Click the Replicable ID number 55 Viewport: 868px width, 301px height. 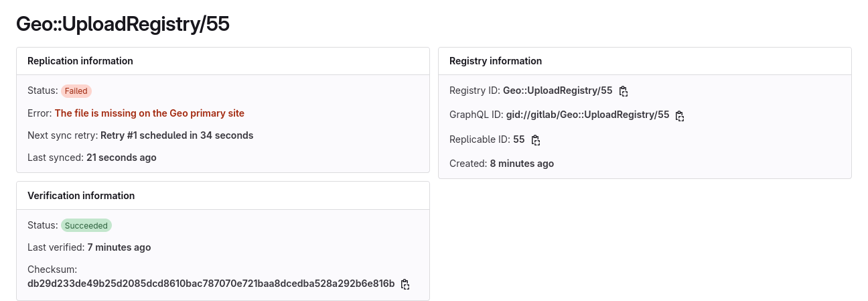[519, 139]
